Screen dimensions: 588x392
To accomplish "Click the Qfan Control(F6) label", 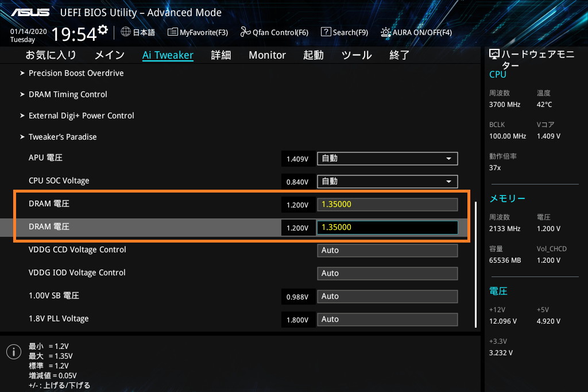I will 280,33.
